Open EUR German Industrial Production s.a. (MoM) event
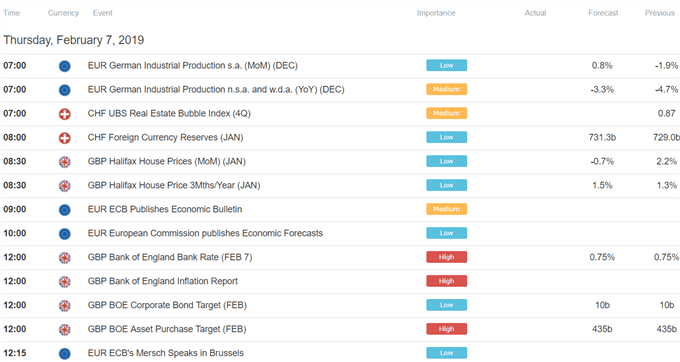This screenshot has width=680, height=362. tap(193, 65)
